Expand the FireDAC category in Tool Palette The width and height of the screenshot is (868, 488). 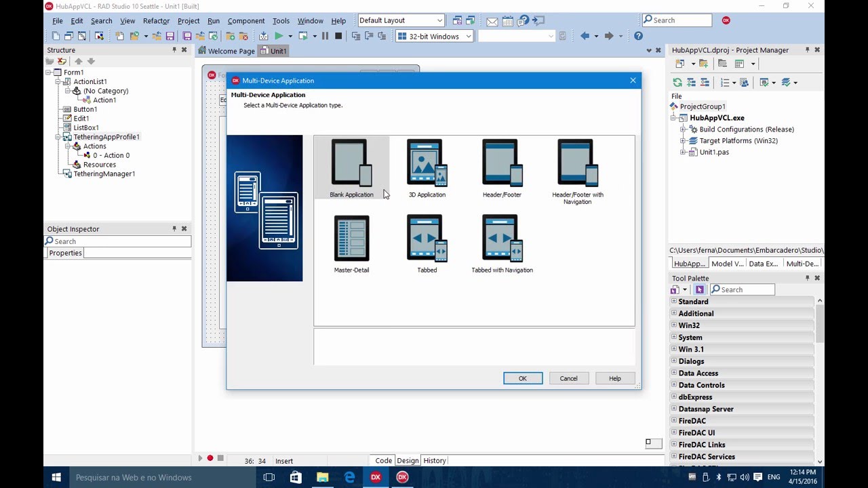tap(674, 421)
